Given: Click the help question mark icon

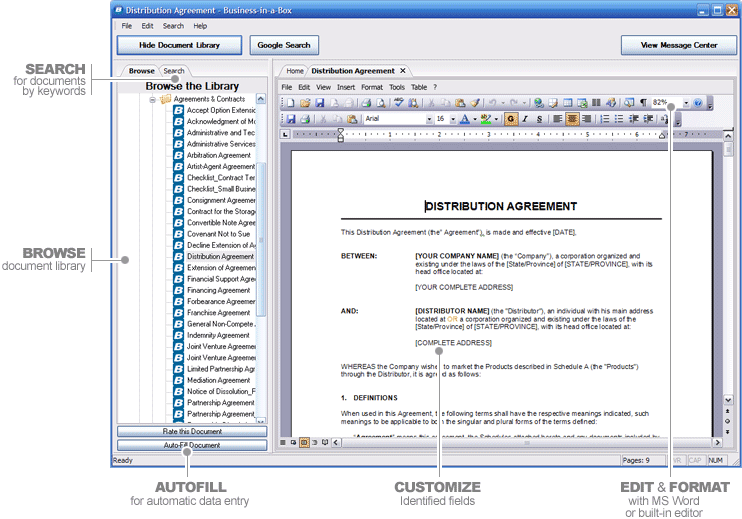Looking at the screenshot, I should click(697, 103).
